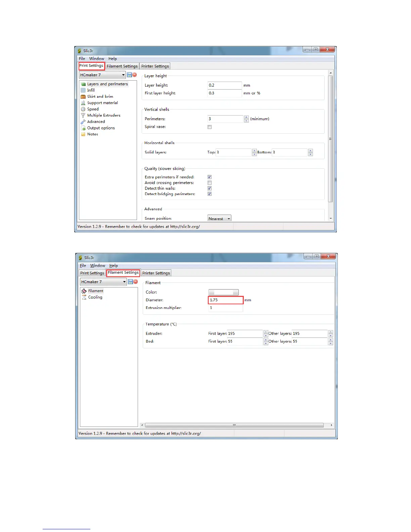
Task: Click Bed other layers temperature 55 field
Action: pyautogui.click(x=310, y=341)
